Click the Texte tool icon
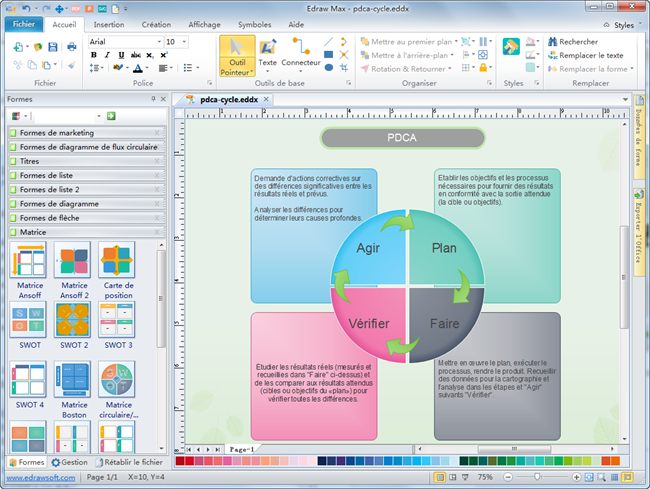 [x=268, y=48]
